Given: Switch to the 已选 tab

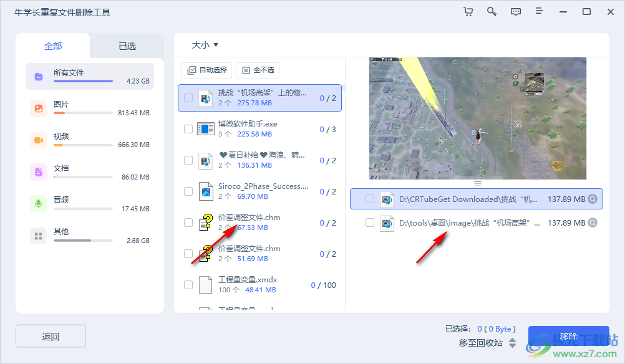Looking at the screenshot, I should (x=127, y=46).
